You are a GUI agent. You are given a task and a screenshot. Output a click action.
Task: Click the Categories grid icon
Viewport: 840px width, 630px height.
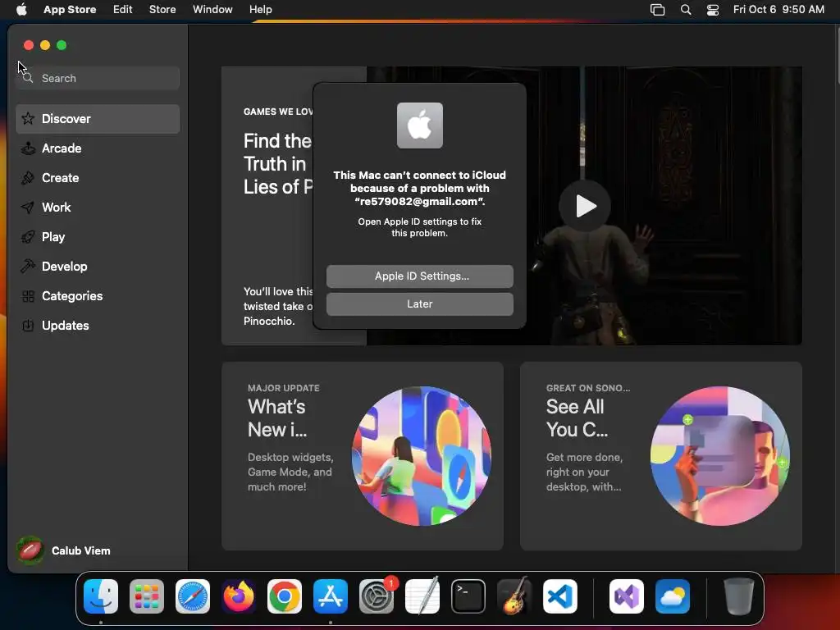coord(28,295)
